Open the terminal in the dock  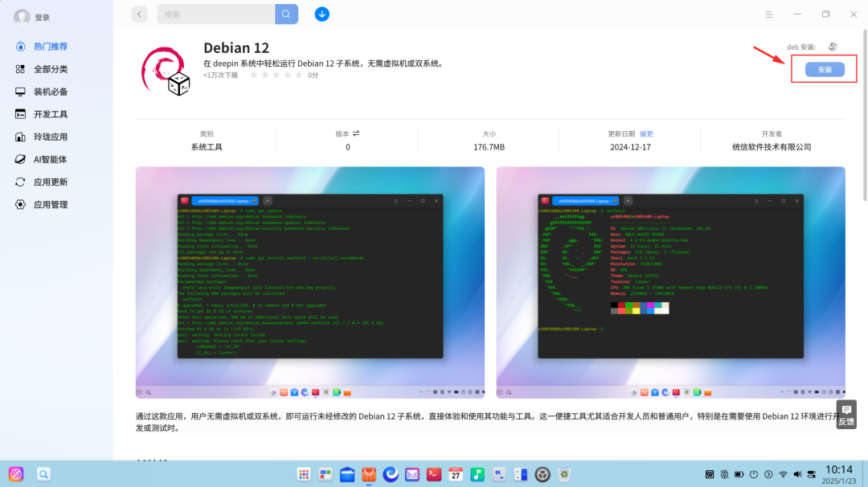(x=434, y=474)
